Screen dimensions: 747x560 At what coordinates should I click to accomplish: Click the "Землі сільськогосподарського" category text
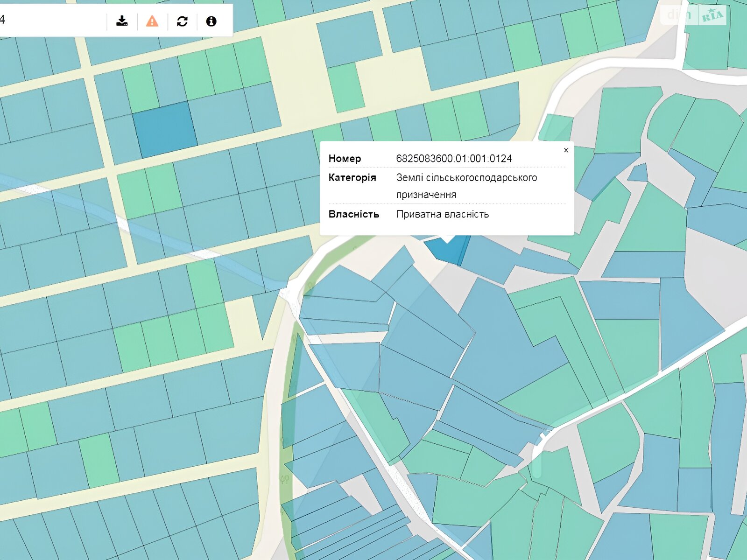(466, 178)
